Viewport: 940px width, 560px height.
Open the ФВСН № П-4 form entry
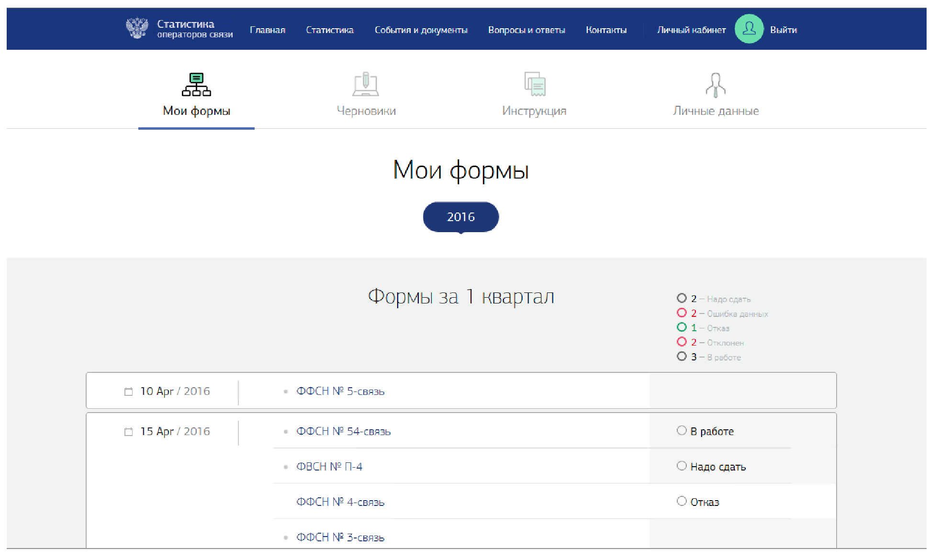click(x=329, y=467)
